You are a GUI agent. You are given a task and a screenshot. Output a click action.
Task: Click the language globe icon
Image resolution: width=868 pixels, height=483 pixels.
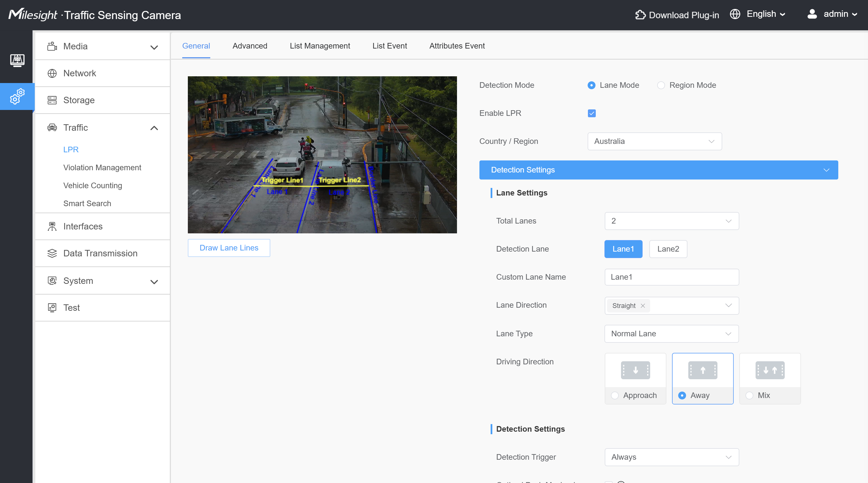point(735,14)
